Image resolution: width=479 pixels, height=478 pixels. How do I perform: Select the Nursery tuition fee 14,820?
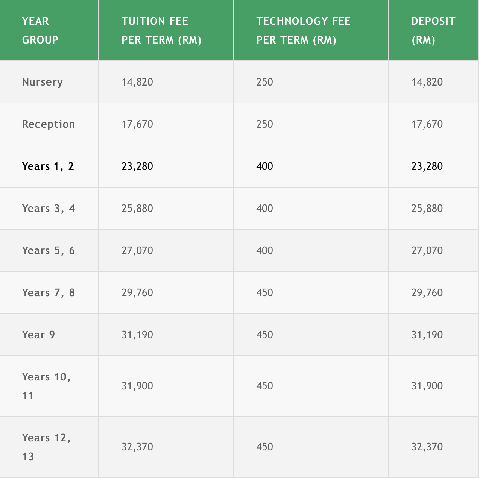tap(137, 82)
